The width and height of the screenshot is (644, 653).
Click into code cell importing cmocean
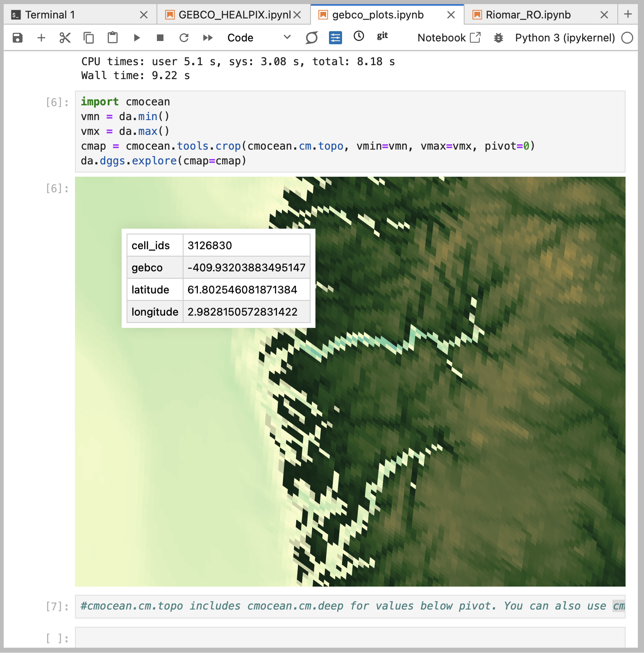pos(350,131)
